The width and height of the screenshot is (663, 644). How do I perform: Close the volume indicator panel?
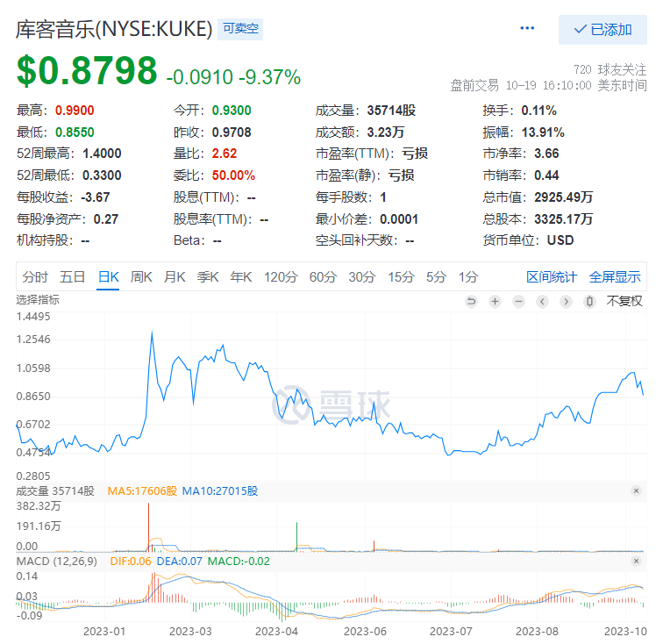pos(636,490)
